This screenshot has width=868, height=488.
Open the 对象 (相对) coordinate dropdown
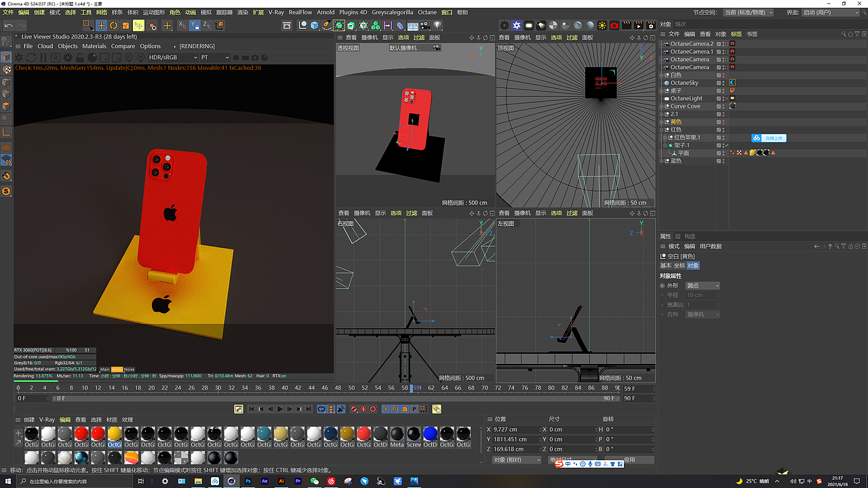517,460
